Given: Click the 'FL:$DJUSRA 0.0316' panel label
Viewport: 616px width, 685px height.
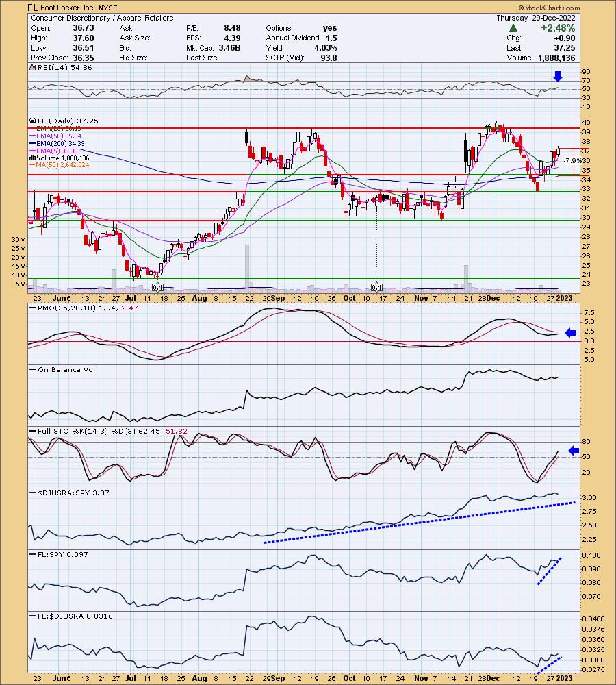Looking at the screenshot, I should [75, 616].
